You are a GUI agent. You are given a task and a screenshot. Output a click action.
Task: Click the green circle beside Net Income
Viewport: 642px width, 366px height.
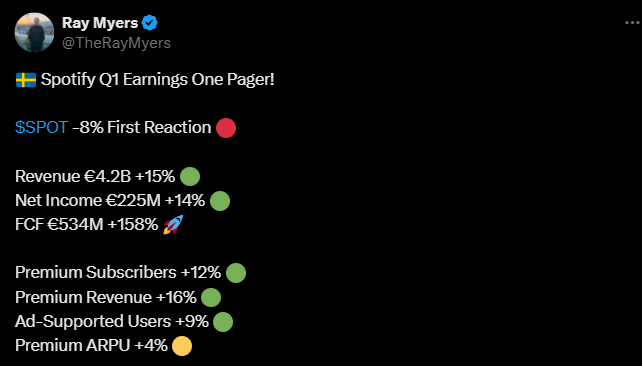pyautogui.click(x=220, y=201)
